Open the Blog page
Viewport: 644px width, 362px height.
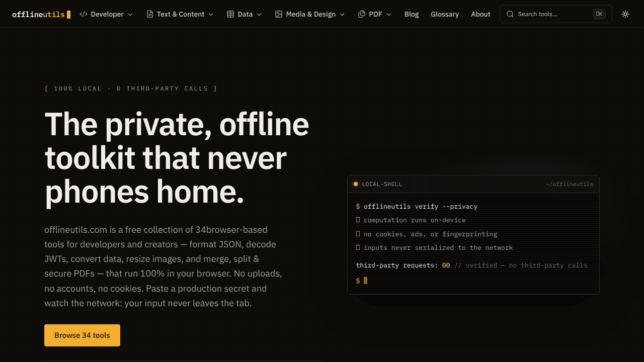coord(412,14)
